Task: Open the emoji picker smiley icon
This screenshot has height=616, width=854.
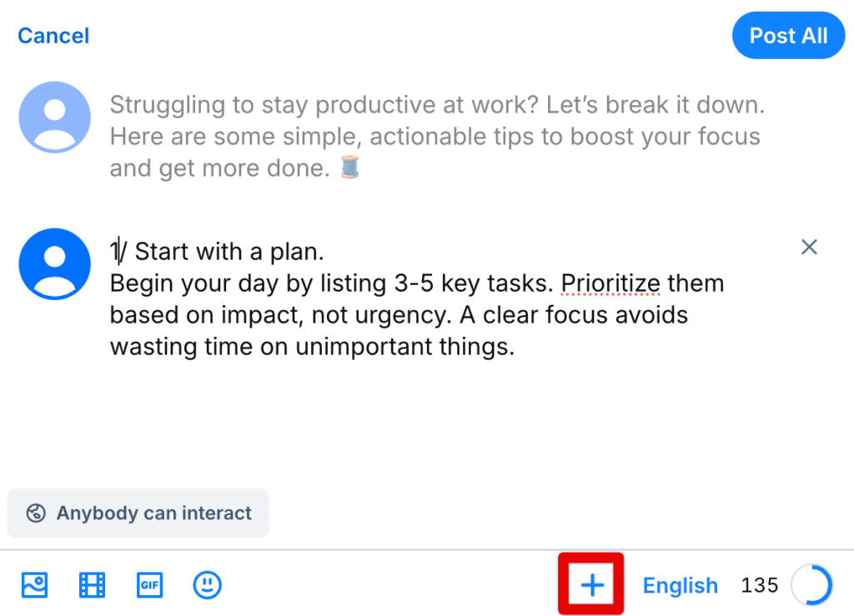Action: point(208,585)
